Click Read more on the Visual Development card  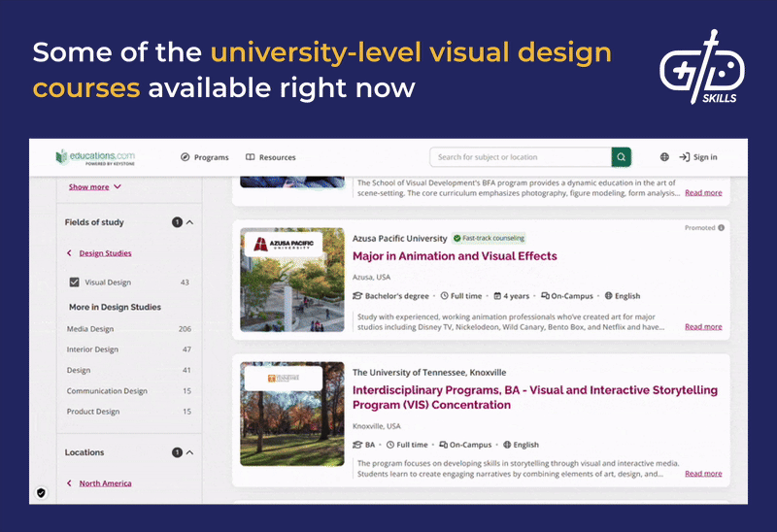703,192
